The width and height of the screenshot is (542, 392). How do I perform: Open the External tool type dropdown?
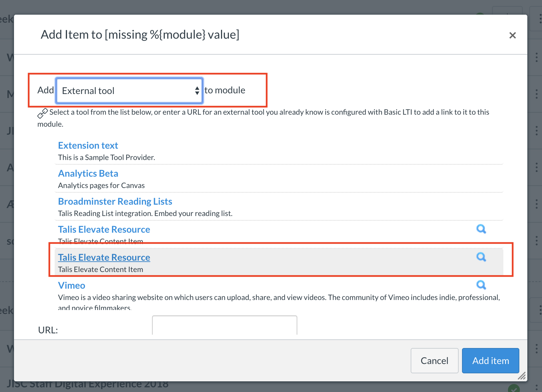(x=129, y=90)
